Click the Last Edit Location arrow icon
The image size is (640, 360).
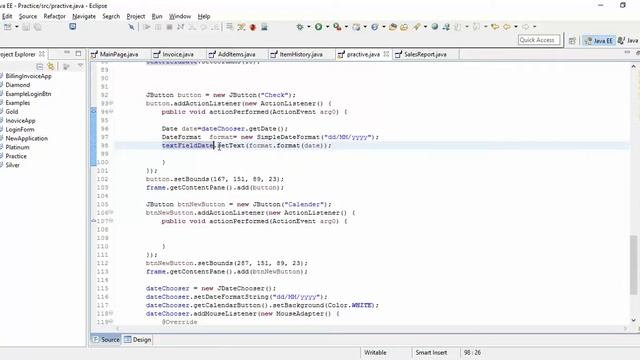tap(495, 27)
